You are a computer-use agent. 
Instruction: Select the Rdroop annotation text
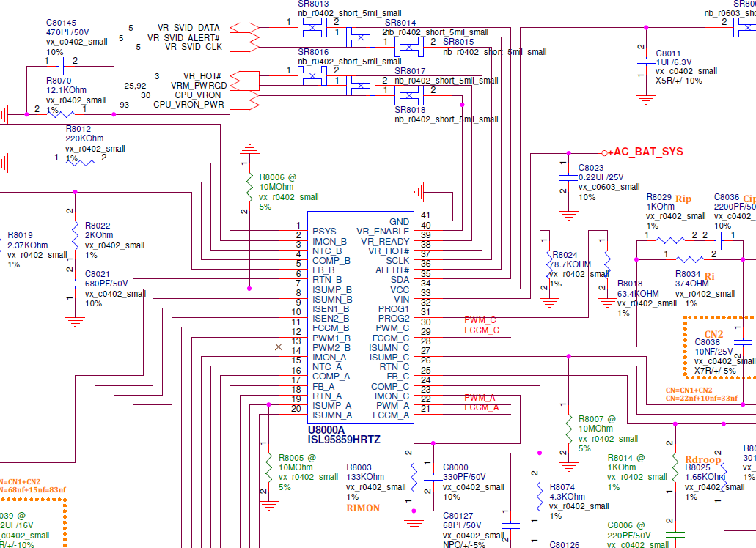(703, 459)
